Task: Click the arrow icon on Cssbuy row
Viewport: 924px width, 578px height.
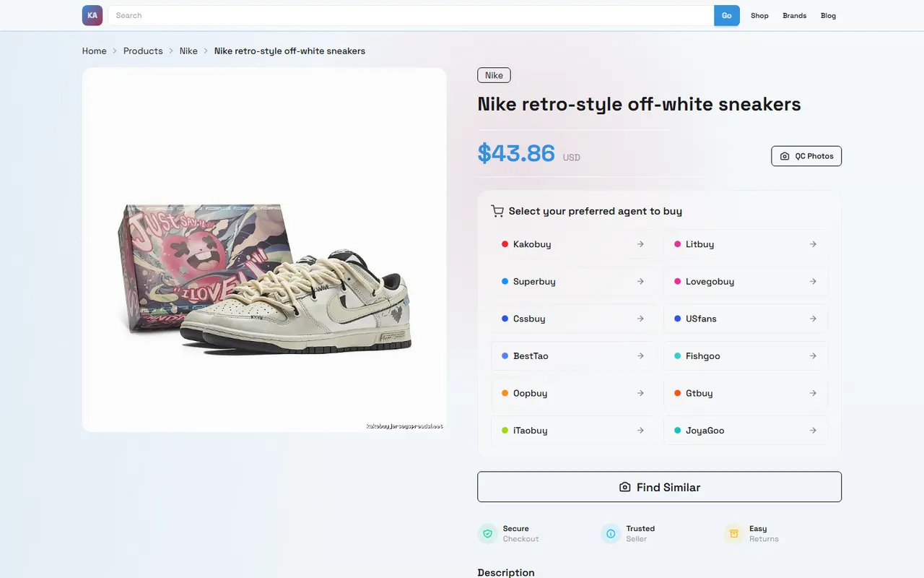Action: [640, 319]
